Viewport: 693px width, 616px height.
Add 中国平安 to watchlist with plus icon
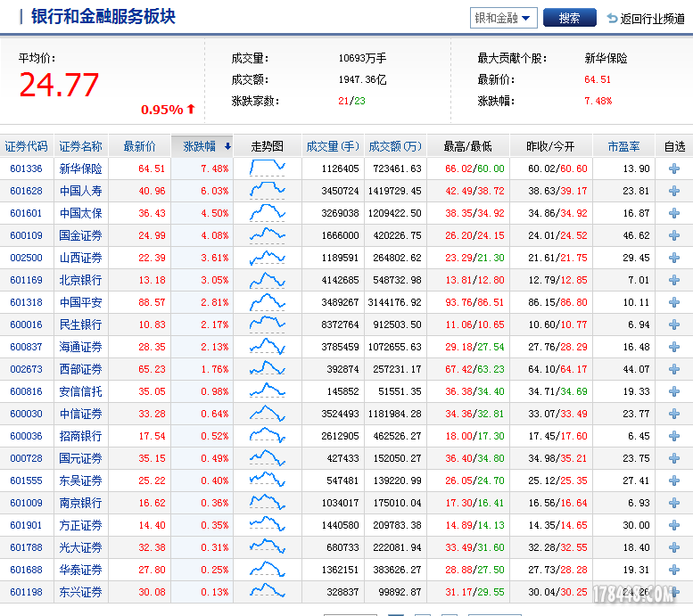pos(674,302)
